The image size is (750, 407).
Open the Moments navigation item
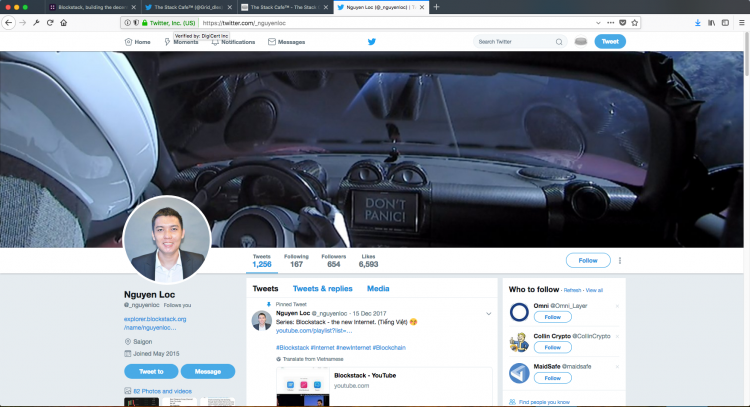pyautogui.click(x=181, y=42)
